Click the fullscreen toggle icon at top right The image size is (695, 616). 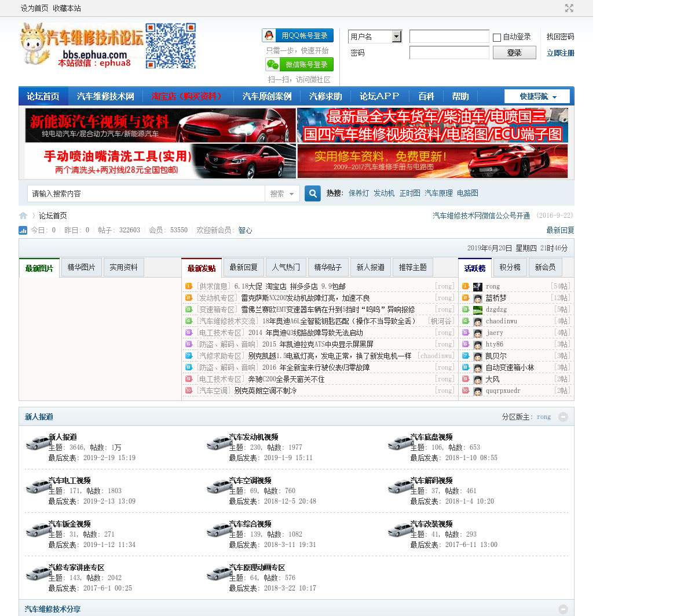click(x=569, y=8)
